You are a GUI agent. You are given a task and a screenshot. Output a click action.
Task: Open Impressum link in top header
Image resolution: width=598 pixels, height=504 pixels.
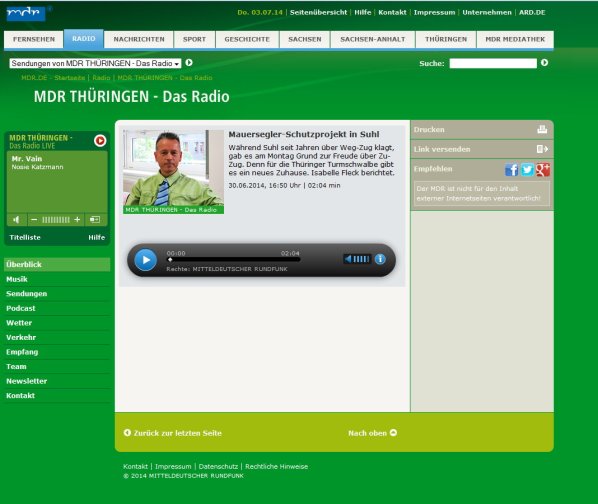click(x=434, y=12)
